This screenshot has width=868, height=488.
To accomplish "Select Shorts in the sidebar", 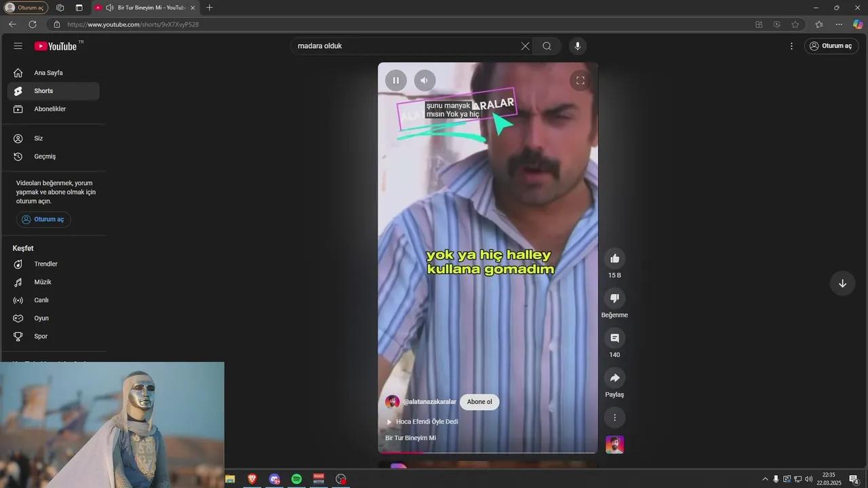I will pyautogui.click(x=54, y=91).
